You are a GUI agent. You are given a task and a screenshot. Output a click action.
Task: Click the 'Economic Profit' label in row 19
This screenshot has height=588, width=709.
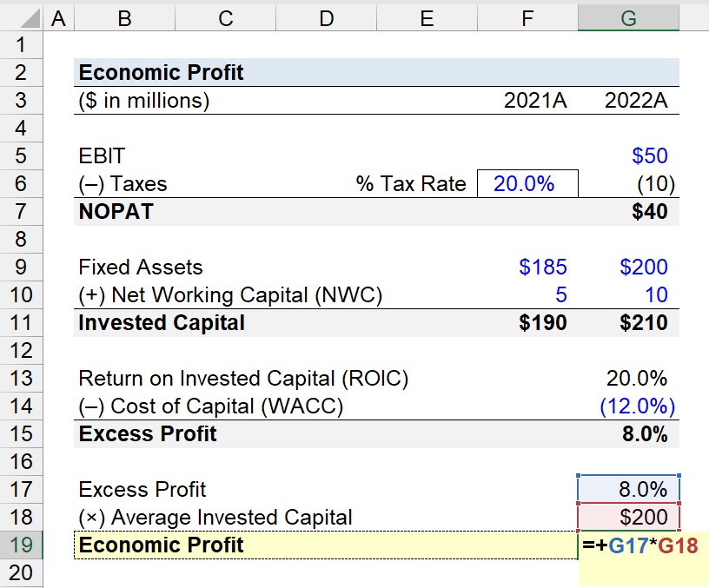point(161,545)
